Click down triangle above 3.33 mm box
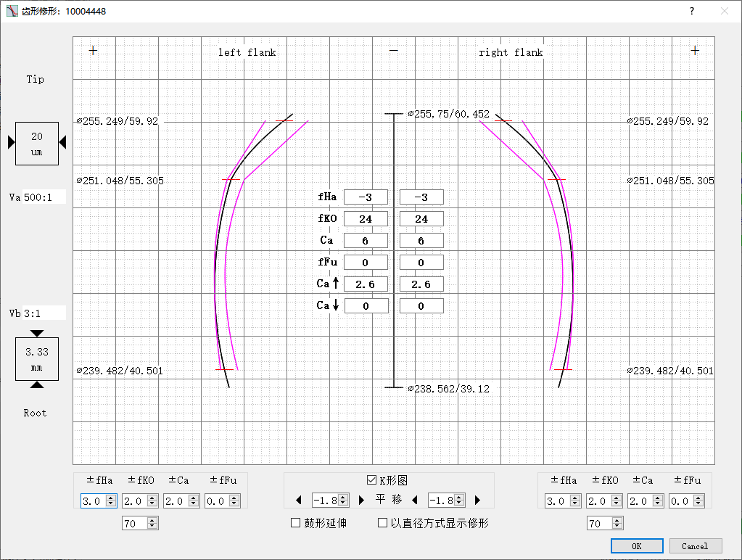Image resolution: width=742 pixels, height=560 pixels. coord(37,333)
